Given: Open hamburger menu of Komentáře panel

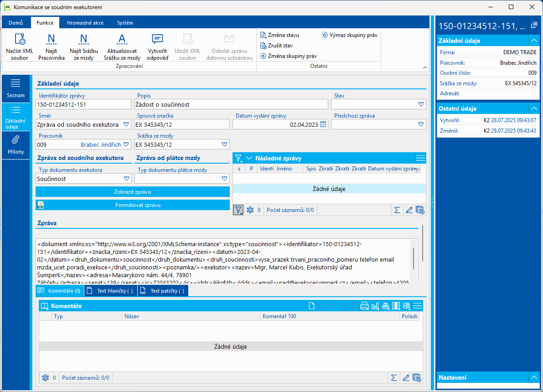Looking at the screenshot, I should (x=418, y=306).
